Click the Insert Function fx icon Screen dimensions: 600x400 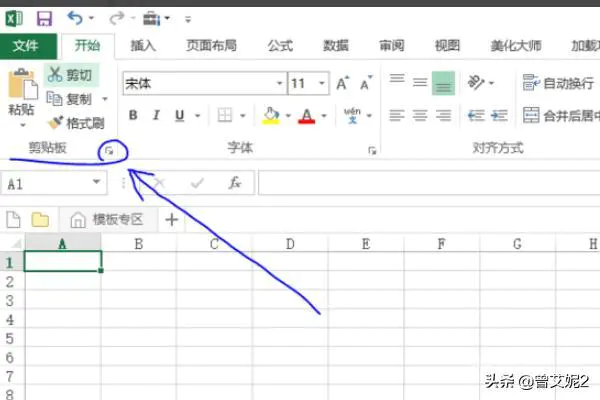coord(235,183)
